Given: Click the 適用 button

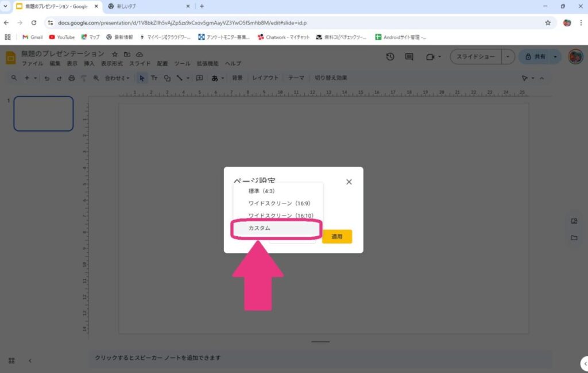Looking at the screenshot, I should click(x=336, y=236).
